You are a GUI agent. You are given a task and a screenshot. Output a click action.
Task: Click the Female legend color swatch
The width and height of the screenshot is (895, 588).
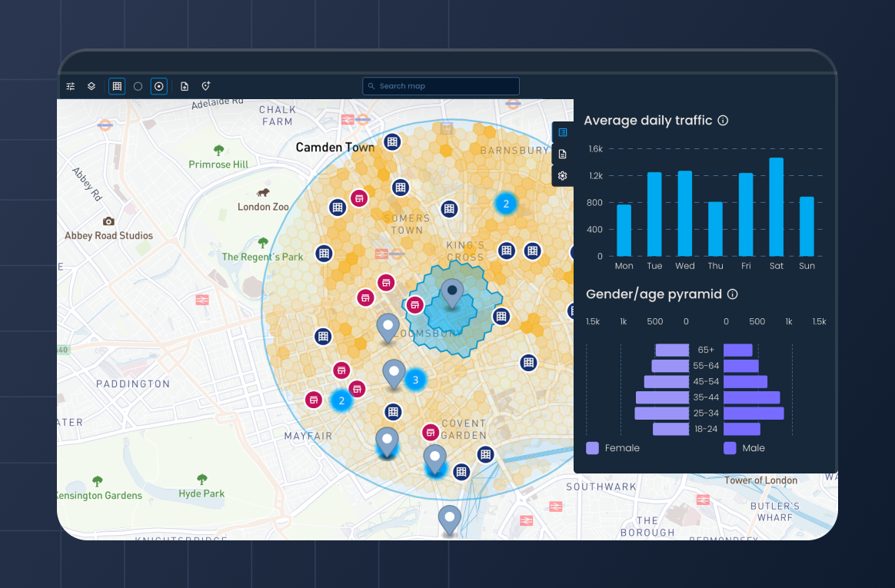[x=593, y=447]
